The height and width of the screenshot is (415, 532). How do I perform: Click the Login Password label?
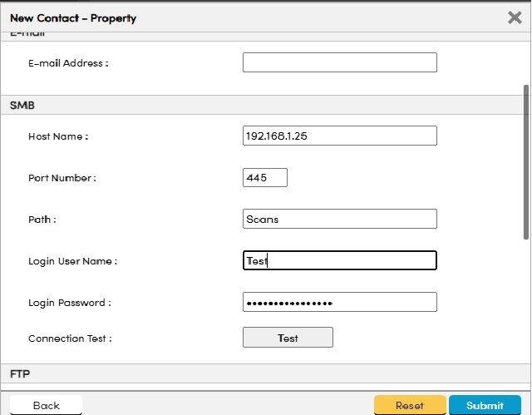pyautogui.click(x=69, y=303)
